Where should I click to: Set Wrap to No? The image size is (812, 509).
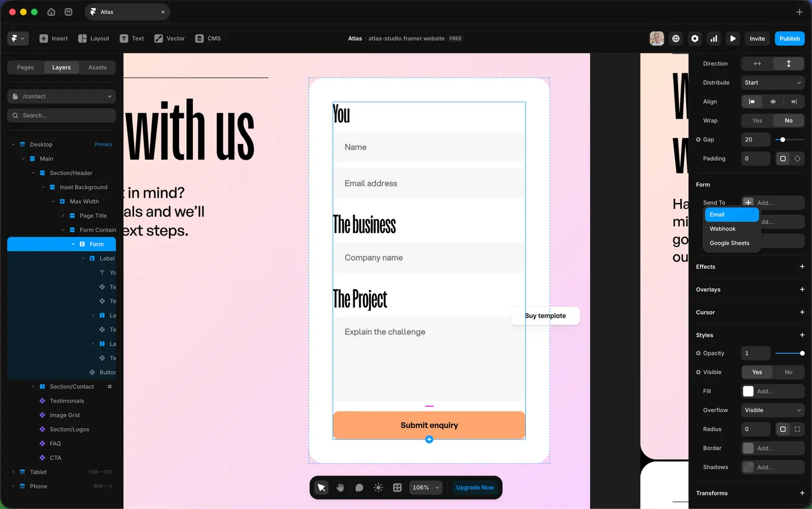[789, 121]
